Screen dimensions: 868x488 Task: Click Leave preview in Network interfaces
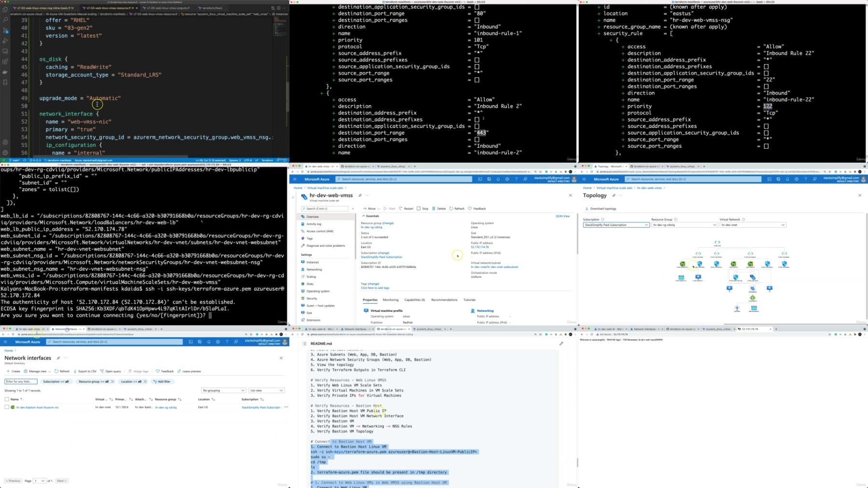pyautogui.click(x=189, y=371)
